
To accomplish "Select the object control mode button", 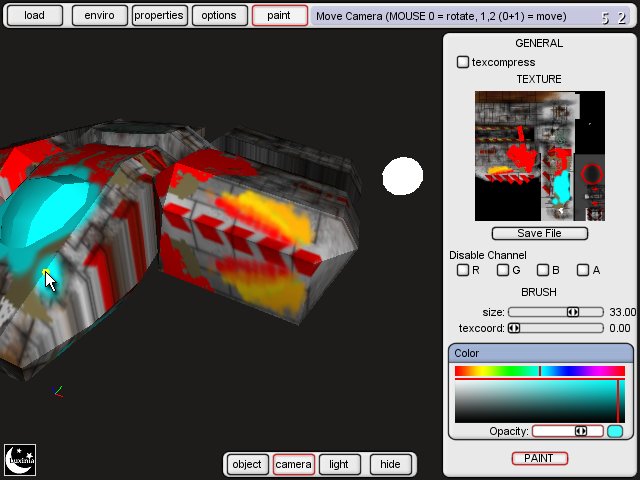I will (x=247, y=464).
